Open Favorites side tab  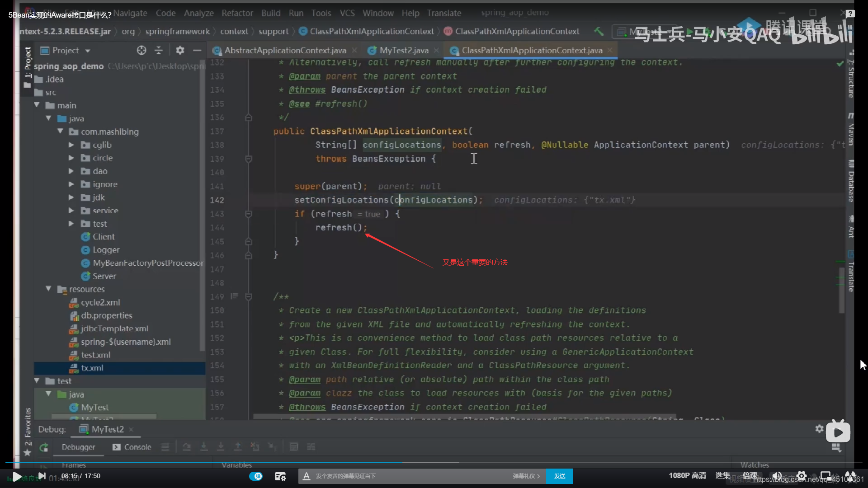click(28, 432)
